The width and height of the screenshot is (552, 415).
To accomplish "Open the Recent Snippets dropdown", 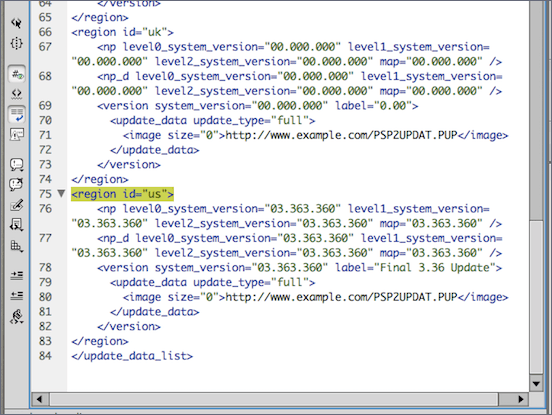I will pos(17,225).
